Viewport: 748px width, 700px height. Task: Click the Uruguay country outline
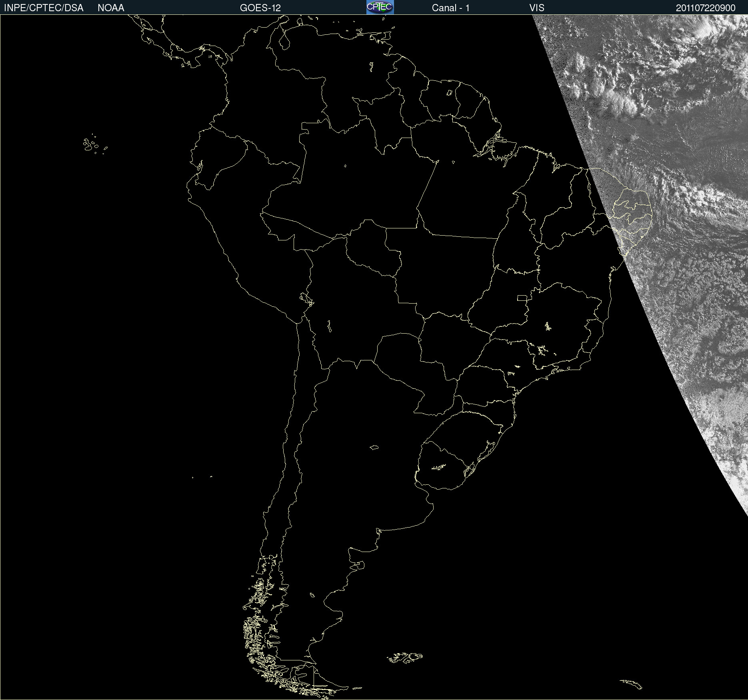(444, 465)
